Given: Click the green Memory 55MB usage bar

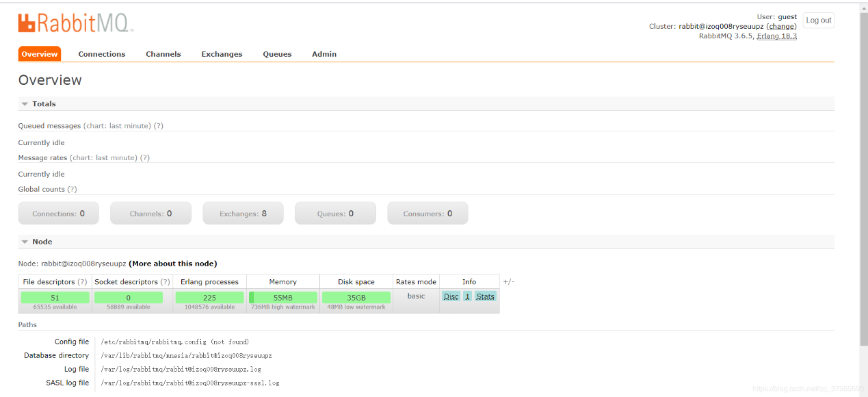Looking at the screenshot, I should click(x=282, y=297).
